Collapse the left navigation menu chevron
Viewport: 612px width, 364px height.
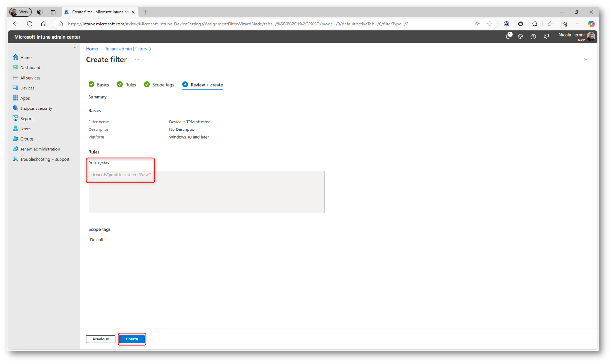coord(75,47)
